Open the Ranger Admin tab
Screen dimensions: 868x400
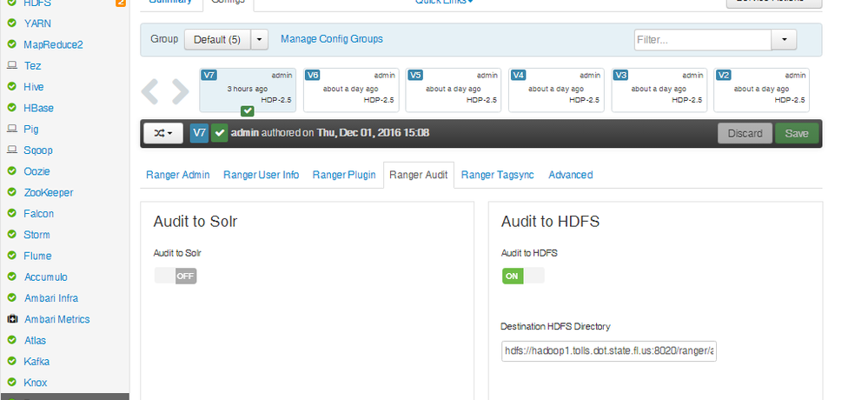178,175
